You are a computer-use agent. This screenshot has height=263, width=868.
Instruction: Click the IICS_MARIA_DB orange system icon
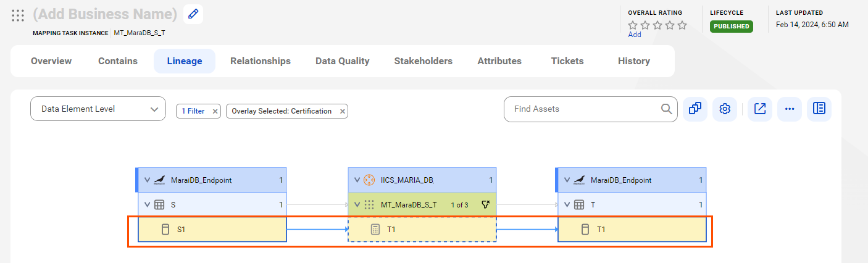tap(369, 180)
